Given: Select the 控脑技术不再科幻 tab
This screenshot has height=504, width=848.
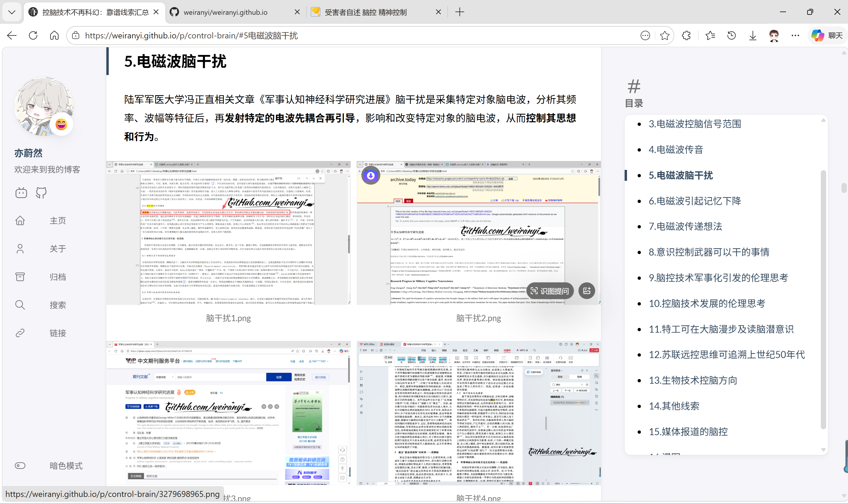Looking at the screenshot, I should coord(95,12).
